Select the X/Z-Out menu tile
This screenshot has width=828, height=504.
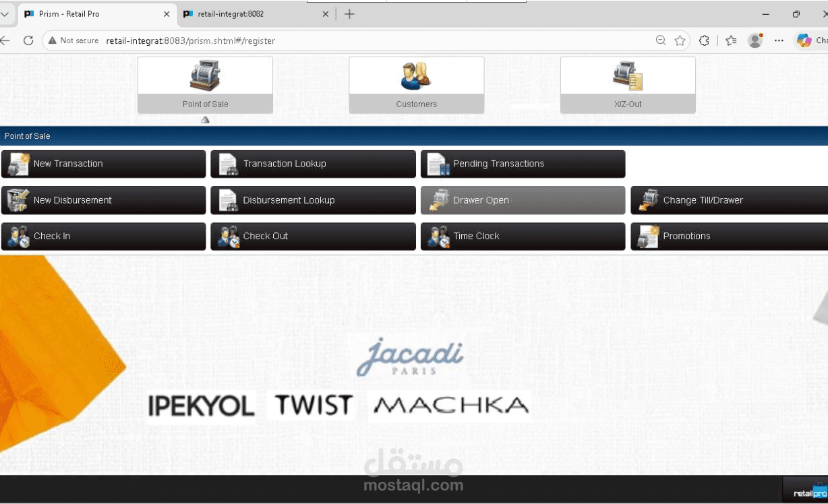(628, 85)
